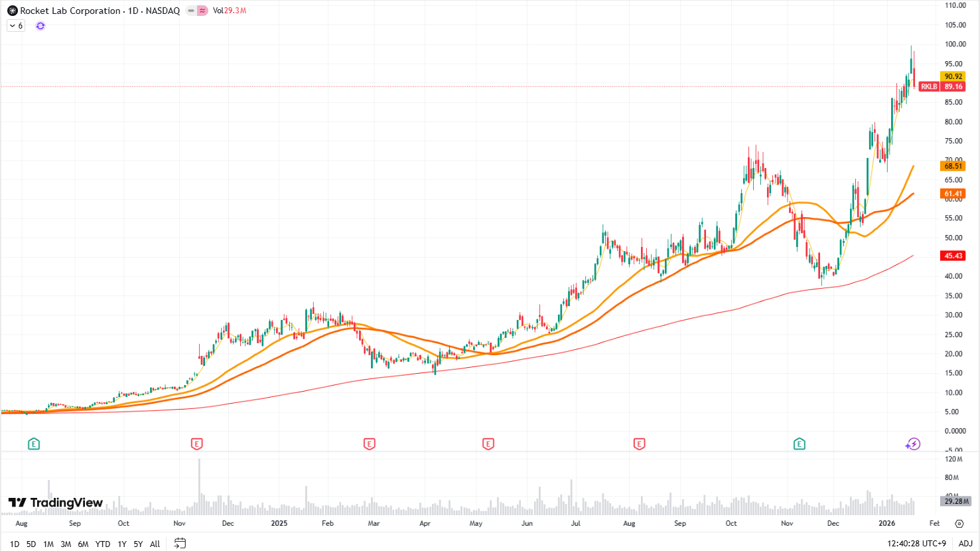Click the TradingView logo link
This screenshot has width=980, height=551.
click(x=56, y=503)
